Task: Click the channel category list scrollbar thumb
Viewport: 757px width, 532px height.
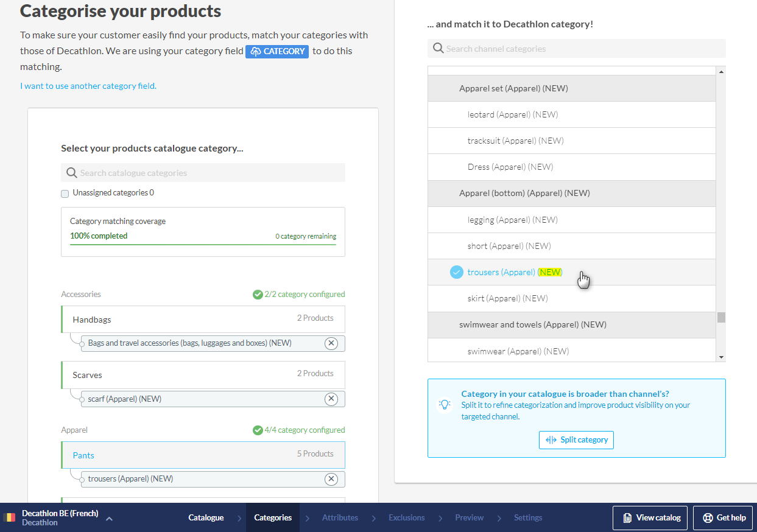Action: pos(721,317)
